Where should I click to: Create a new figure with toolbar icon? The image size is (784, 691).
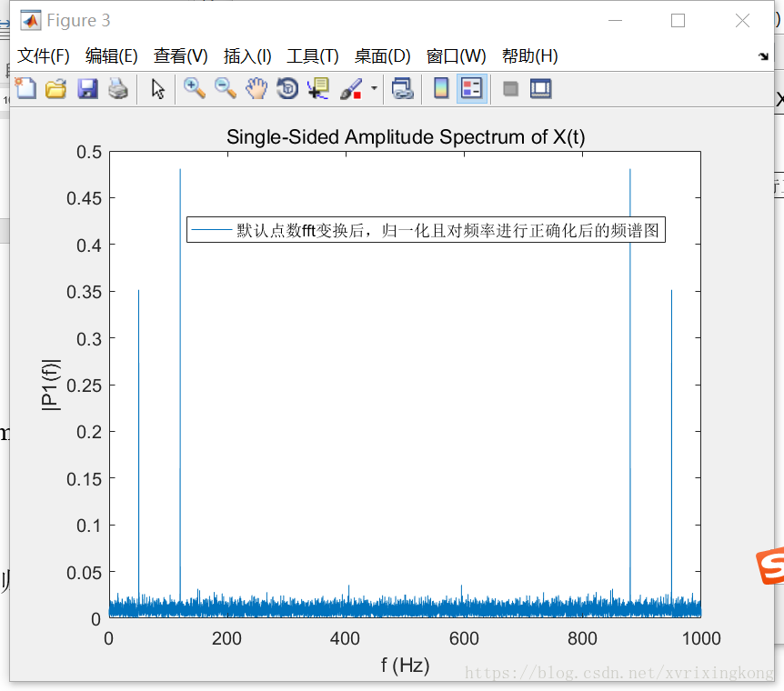[25, 88]
